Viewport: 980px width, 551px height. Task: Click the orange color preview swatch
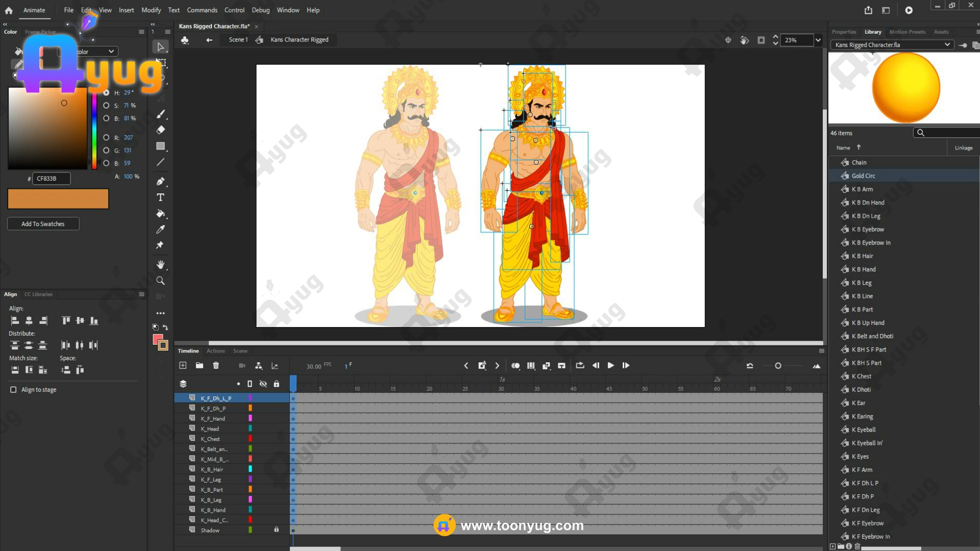58,198
